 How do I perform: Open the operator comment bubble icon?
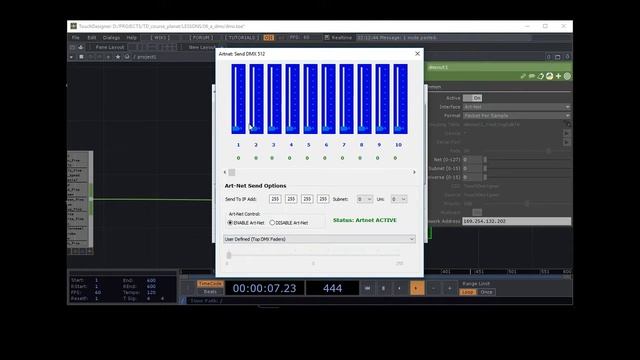point(532,76)
